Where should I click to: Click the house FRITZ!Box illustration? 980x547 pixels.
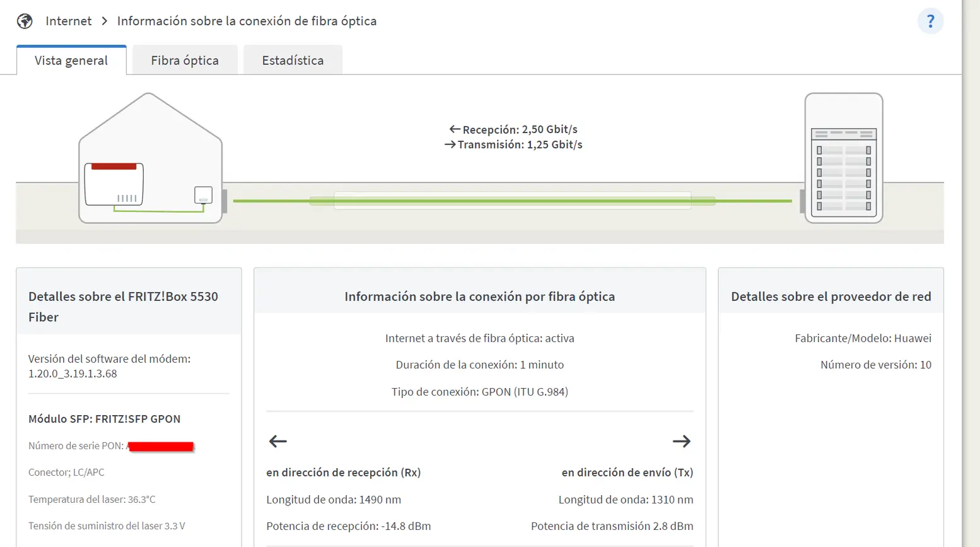click(151, 158)
